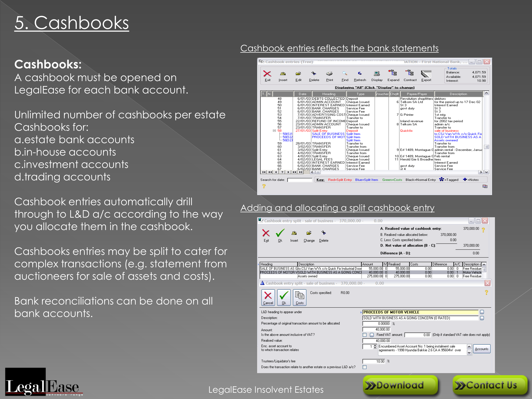This screenshot has height=399, width=532.
Task: Click the LegalEase logo
Action: point(44,382)
